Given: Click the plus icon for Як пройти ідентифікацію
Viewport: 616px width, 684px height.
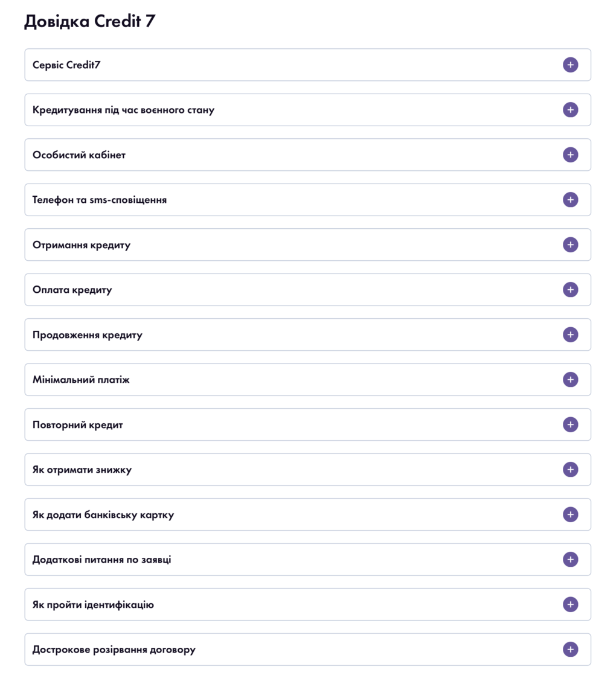Looking at the screenshot, I should tap(570, 604).
